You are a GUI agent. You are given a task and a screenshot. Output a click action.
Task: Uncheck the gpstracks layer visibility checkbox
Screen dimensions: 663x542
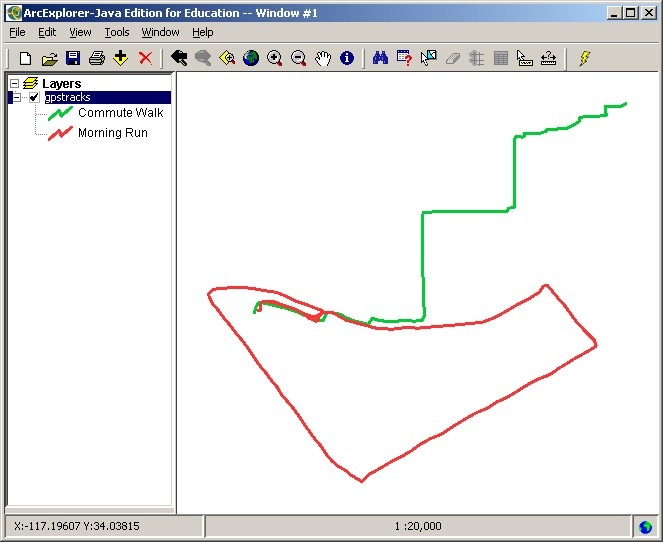point(34,97)
